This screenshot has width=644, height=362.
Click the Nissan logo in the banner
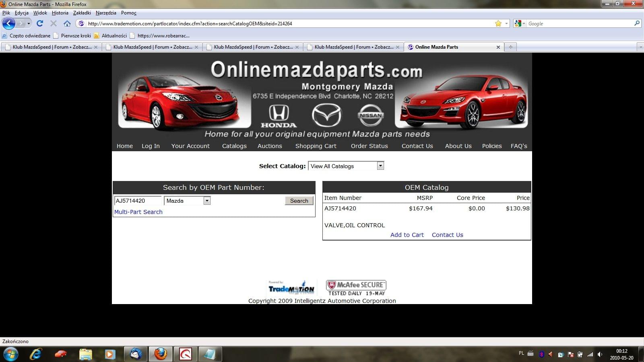[x=370, y=115]
